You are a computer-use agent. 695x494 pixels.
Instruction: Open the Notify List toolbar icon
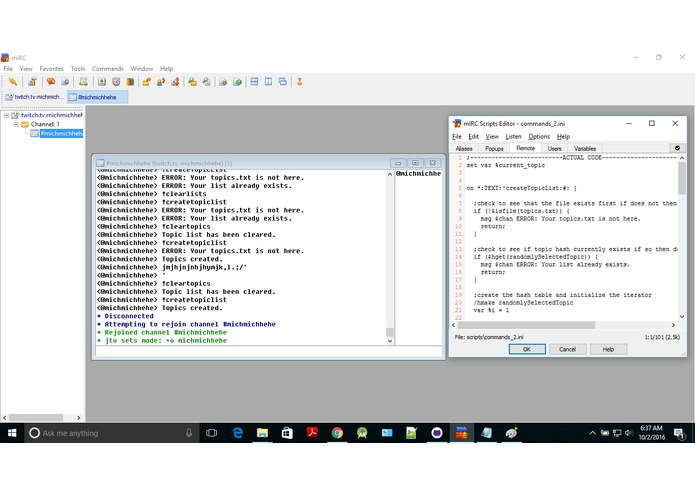coord(223,82)
